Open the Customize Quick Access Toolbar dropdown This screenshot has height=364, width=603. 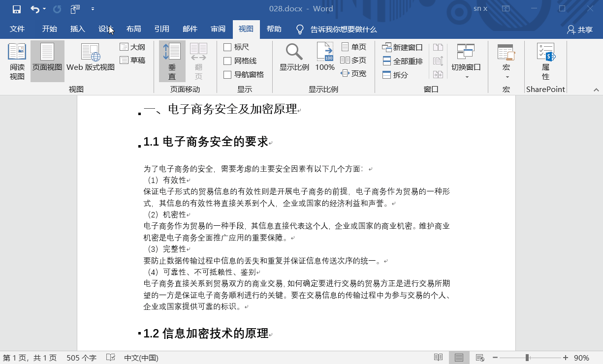pos(93,9)
